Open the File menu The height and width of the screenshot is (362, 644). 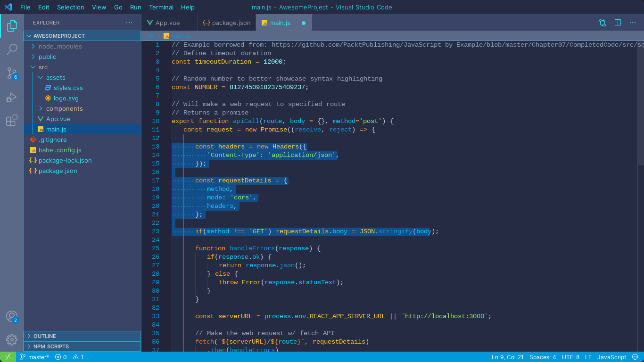coord(25,7)
